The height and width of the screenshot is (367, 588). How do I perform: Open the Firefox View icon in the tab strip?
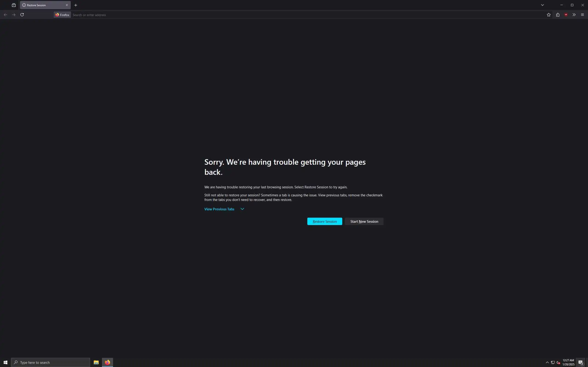pos(14,5)
